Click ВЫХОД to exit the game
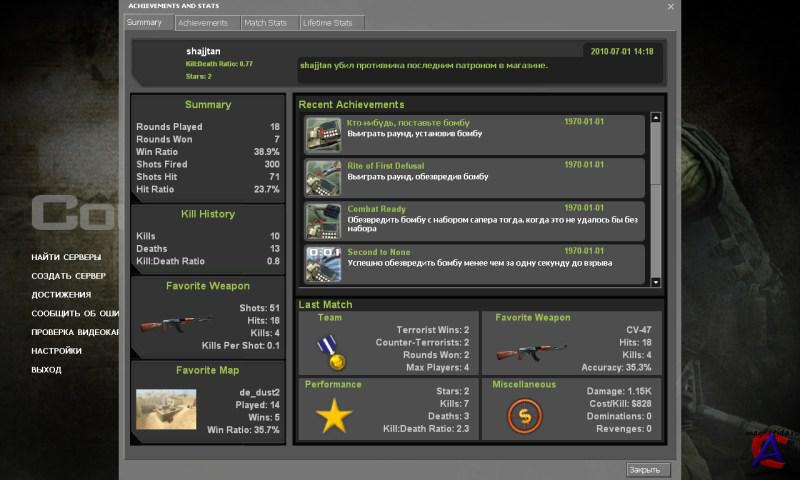 (46, 370)
